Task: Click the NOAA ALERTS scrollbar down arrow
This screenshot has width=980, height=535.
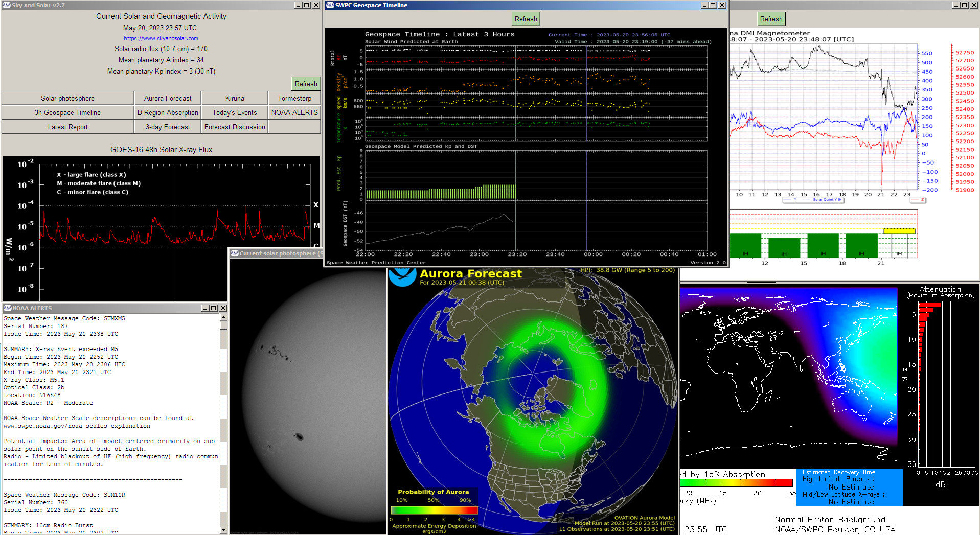Action: pyautogui.click(x=223, y=530)
